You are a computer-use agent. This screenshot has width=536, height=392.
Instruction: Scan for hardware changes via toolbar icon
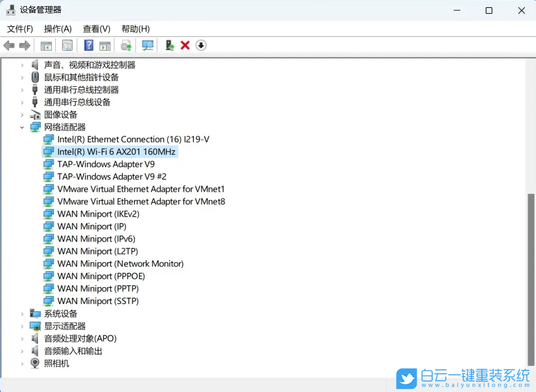[x=147, y=45]
